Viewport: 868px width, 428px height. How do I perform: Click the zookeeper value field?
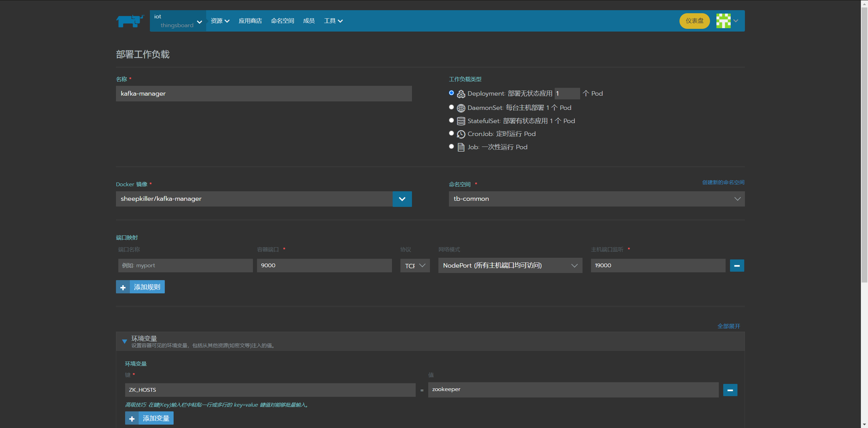tap(573, 390)
